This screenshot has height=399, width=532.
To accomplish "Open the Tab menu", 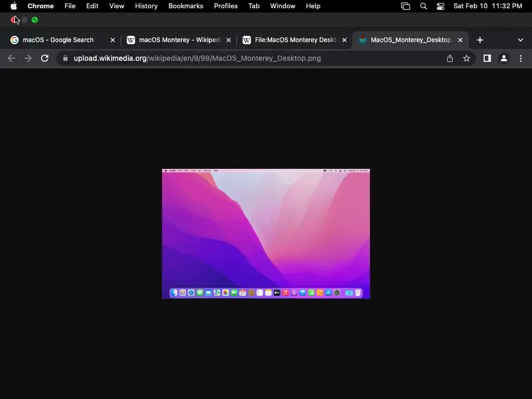I will [254, 6].
